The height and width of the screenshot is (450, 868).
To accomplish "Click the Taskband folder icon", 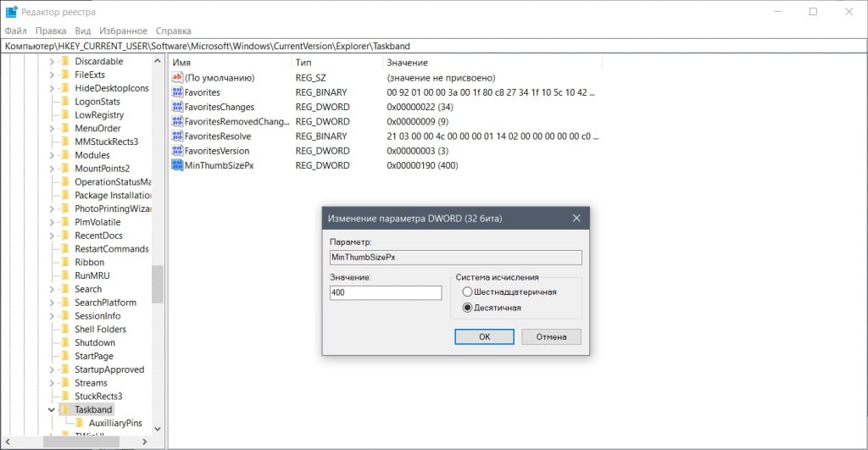I will pos(65,409).
